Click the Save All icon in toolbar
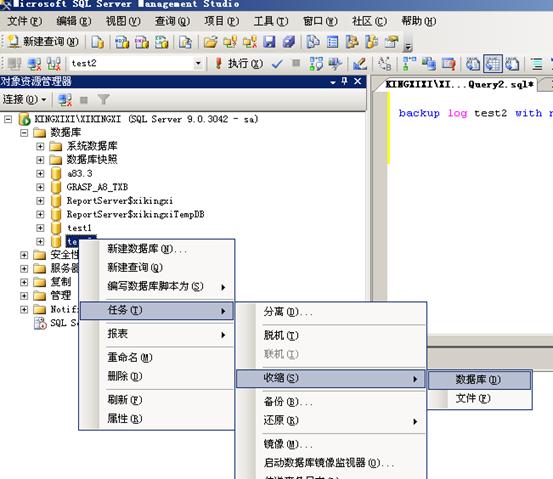 click(288, 42)
